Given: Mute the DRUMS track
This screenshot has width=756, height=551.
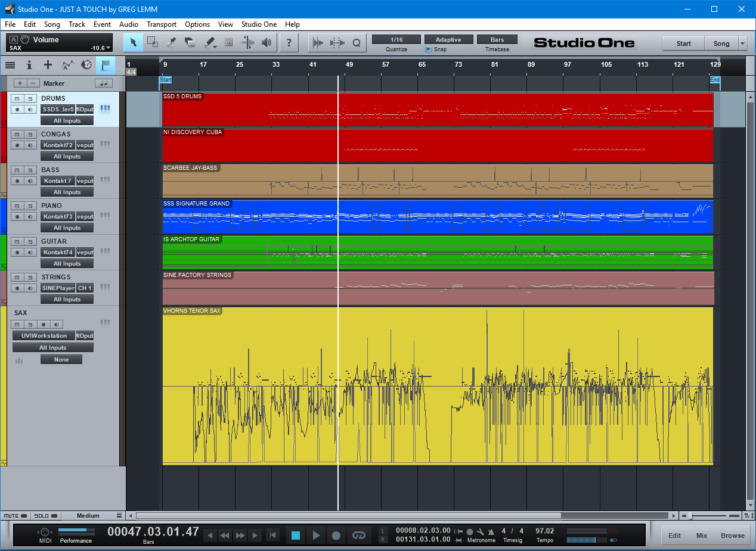Looking at the screenshot, I should click(x=17, y=98).
